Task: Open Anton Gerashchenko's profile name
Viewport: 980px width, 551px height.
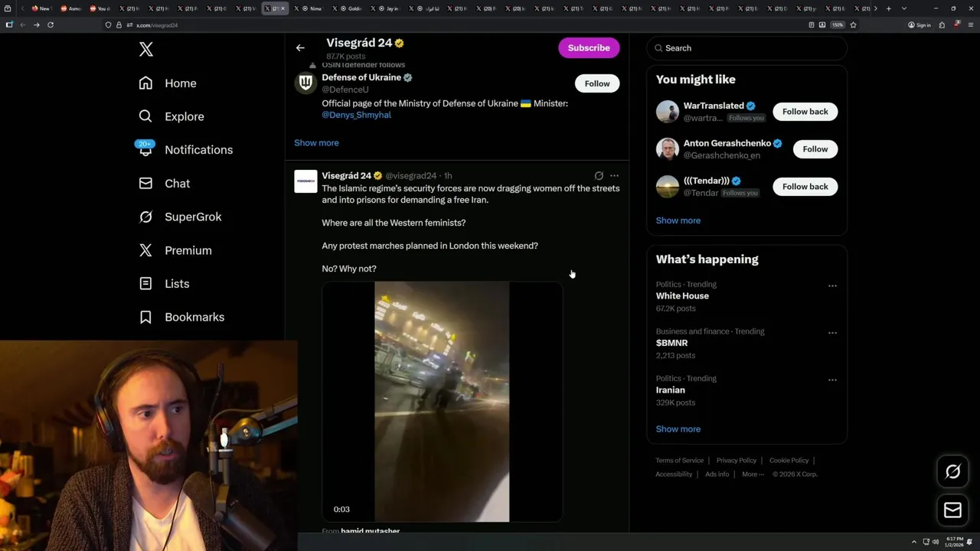Action: (x=727, y=143)
